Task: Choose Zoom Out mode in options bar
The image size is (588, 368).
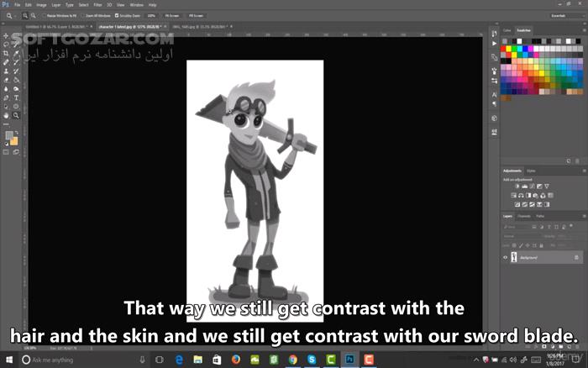Action: (x=34, y=16)
